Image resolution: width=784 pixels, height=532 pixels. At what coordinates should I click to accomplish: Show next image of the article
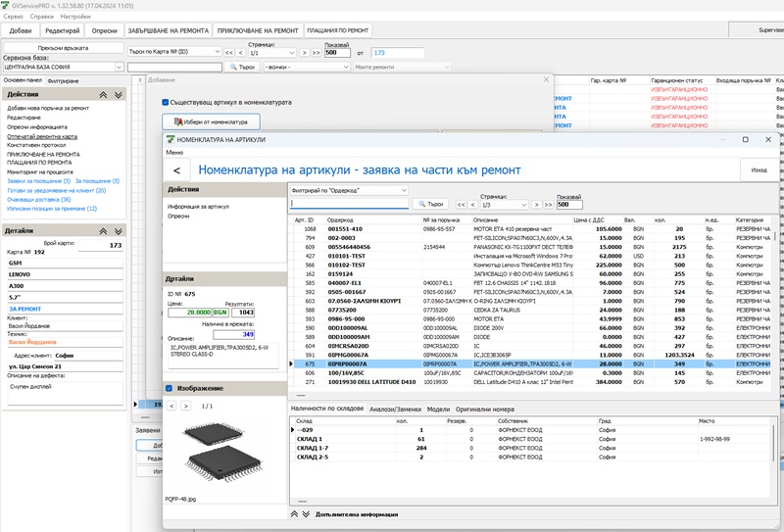tap(185, 406)
